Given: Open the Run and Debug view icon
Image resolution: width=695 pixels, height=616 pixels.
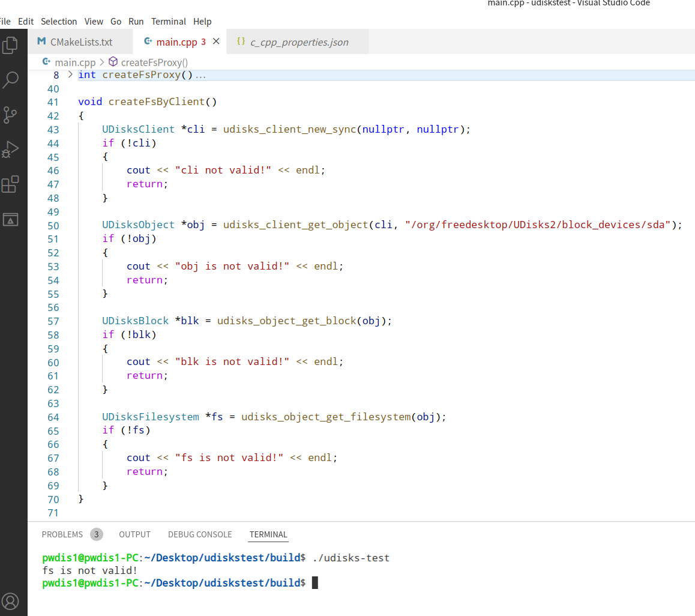Looking at the screenshot, I should pyautogui.click(x=10, y=149).
